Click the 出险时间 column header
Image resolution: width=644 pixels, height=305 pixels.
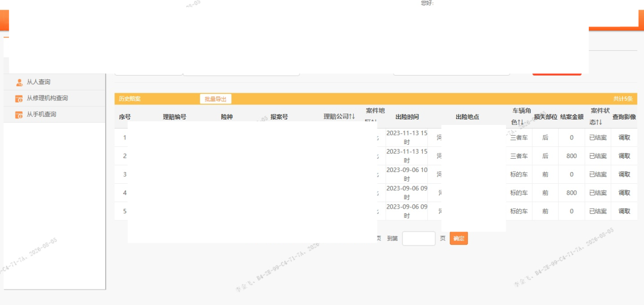tap(407, 116)
